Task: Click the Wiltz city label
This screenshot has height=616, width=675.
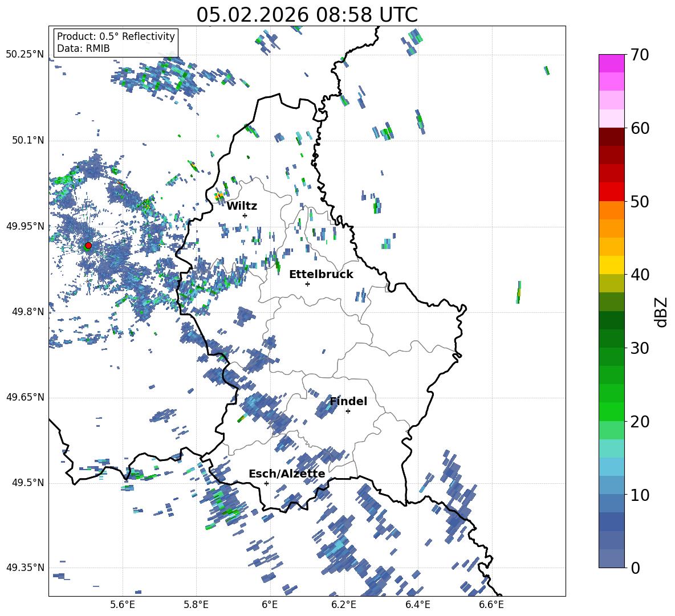Action: tap(242, 206)
